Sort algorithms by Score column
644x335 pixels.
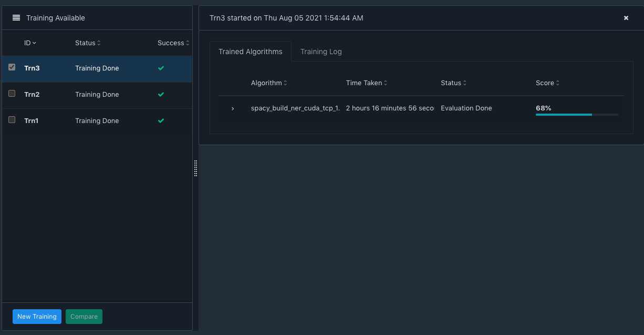click(547, 83)
